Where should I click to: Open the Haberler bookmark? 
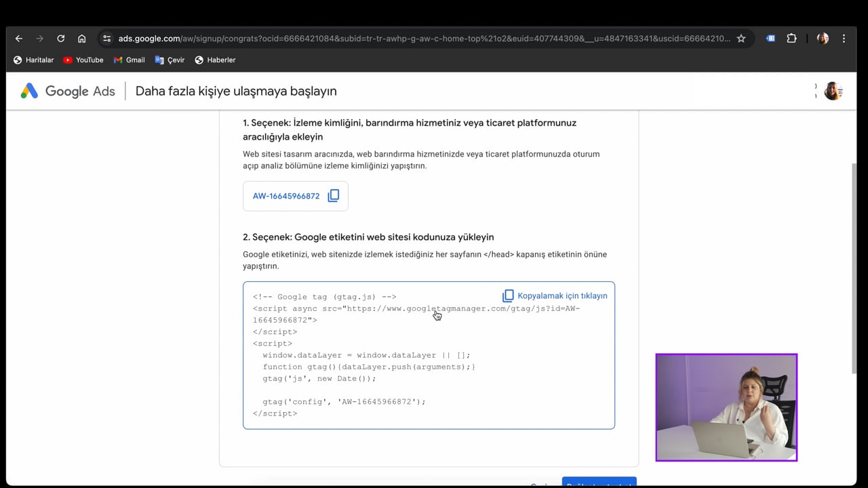215,60
